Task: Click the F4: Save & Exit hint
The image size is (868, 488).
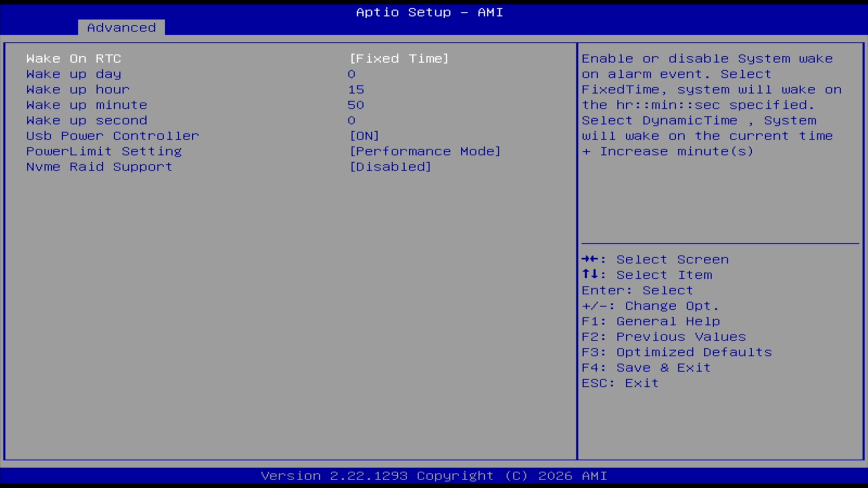Action: pyautogui.click(x=646, y=368)
